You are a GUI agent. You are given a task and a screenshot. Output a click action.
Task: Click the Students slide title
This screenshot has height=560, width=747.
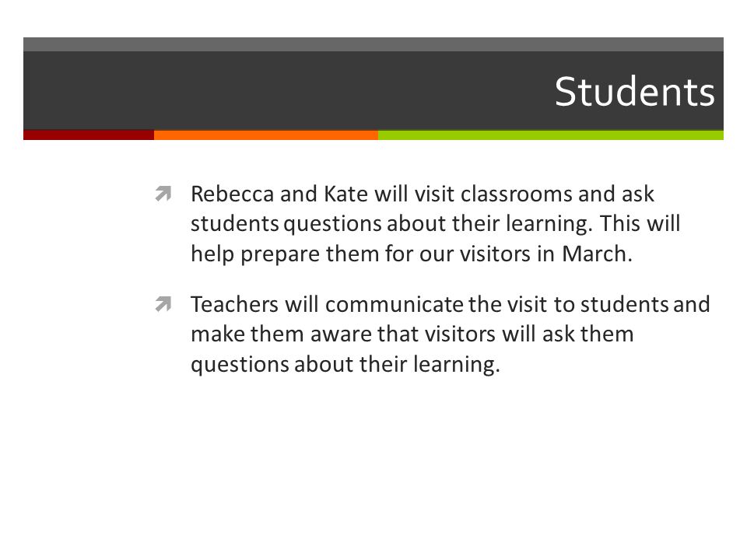click(635, 92)
